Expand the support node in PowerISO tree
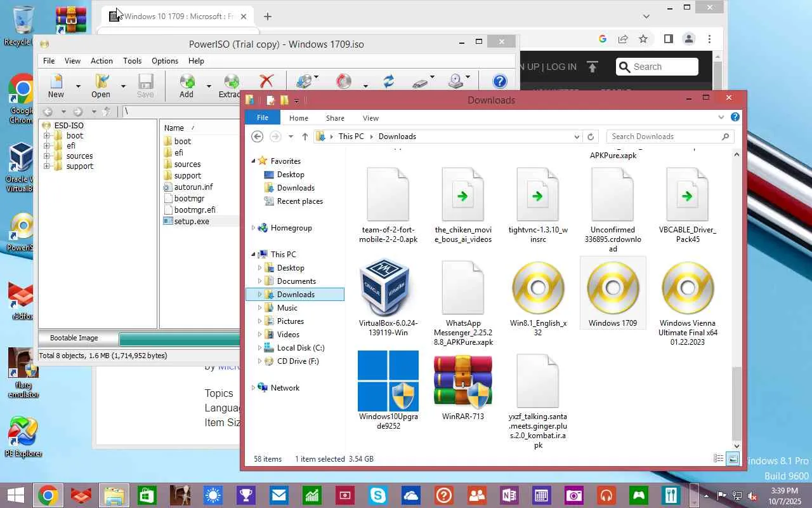This screenshot has height=508, width=812. (46, 166)
